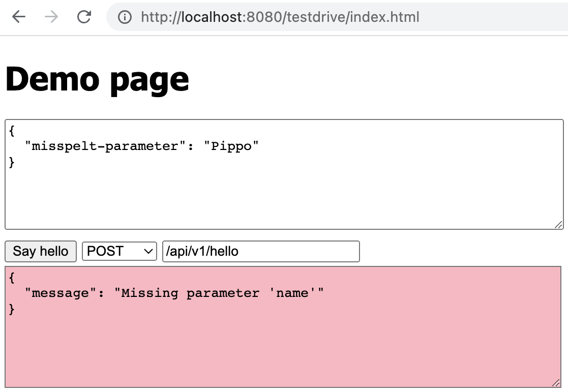Click the textarea resize handle

pos(558,225)
